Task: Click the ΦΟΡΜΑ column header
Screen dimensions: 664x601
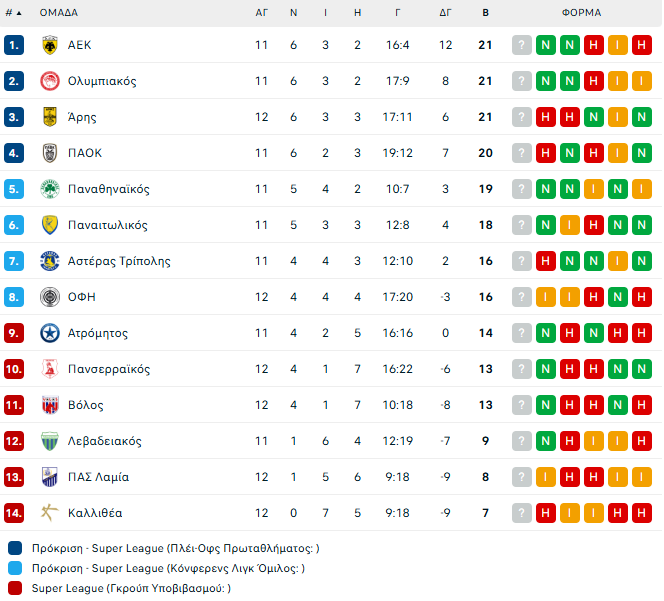Action: click(x=582, y=13)
